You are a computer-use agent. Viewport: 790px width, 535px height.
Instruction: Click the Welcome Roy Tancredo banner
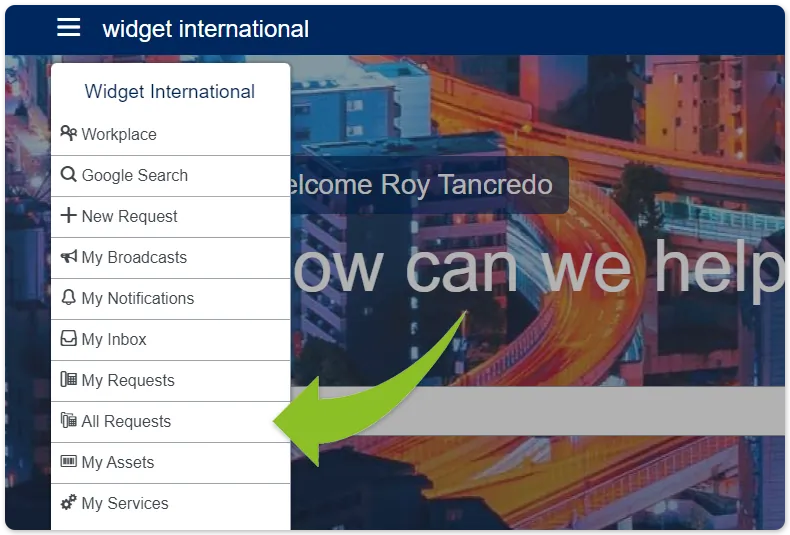tap(429, 184)
